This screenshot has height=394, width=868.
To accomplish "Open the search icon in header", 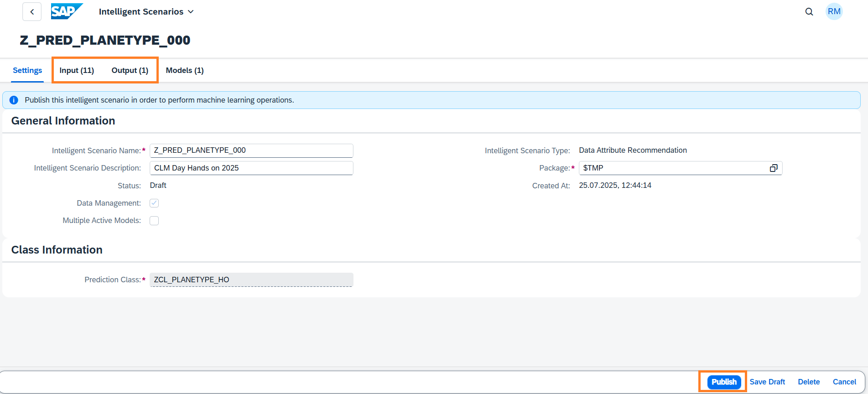I will pyautogui.click(x=809, y=12).
